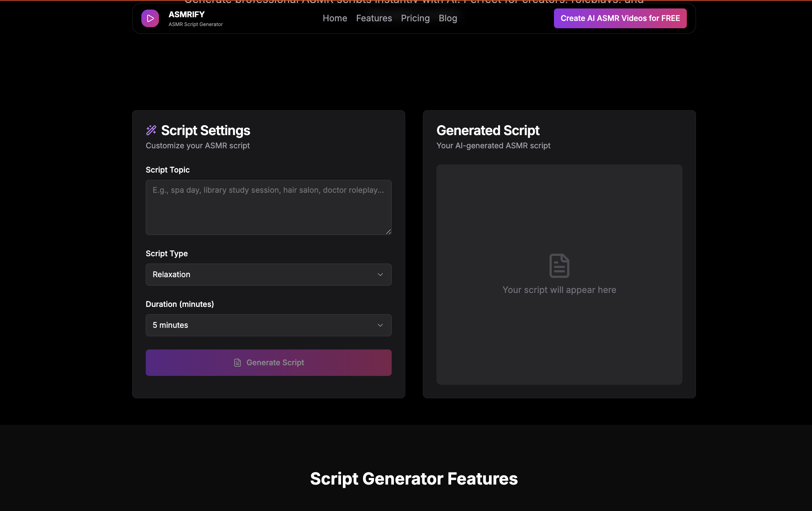812x511 pixels.
Task: Click the magic wand icon beside Script Settings
Action: click(151, 130)
